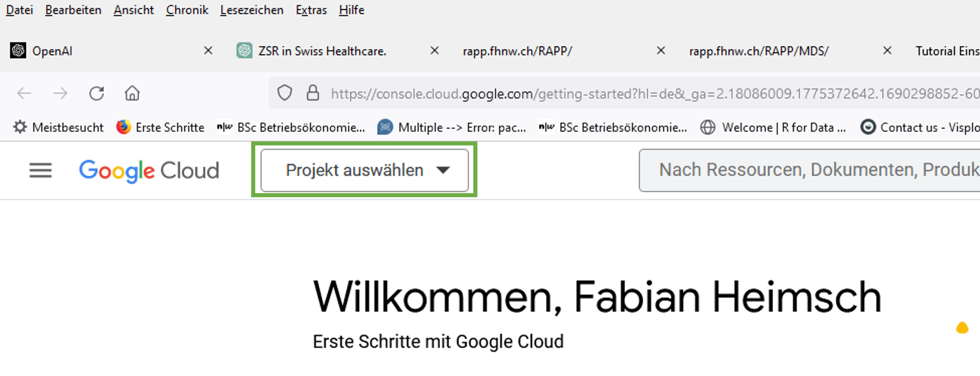Open the Projekt auswählen dropdown

click(x=364, y=170)
